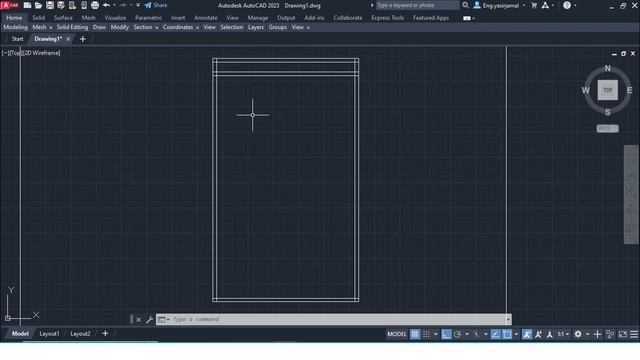
Task: Open the AutoCAD application menu button
Action: click(x=9, y=5)
